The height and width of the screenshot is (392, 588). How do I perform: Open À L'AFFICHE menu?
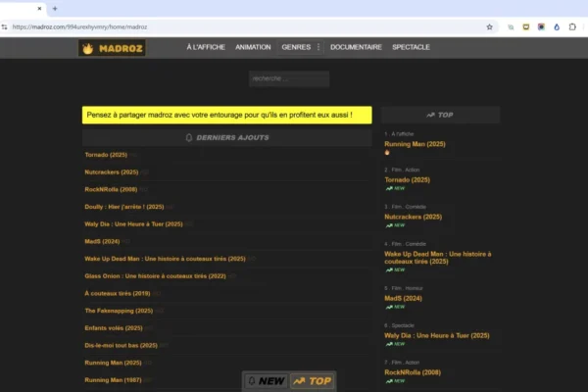pos(206,47)
